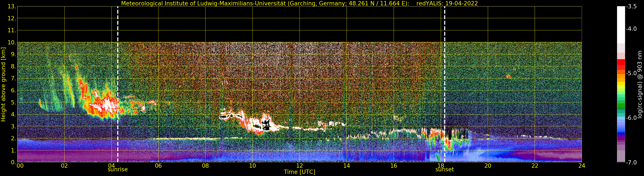This screenshot has height=176, width=644.
Task: Click height-axis tick '13.'
Action: [12, 6]
